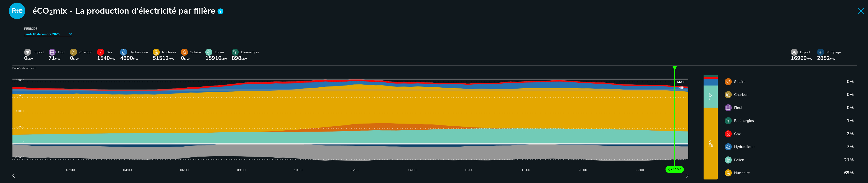Click the Hydraulique water drop icon in top legend

(124, 52)
